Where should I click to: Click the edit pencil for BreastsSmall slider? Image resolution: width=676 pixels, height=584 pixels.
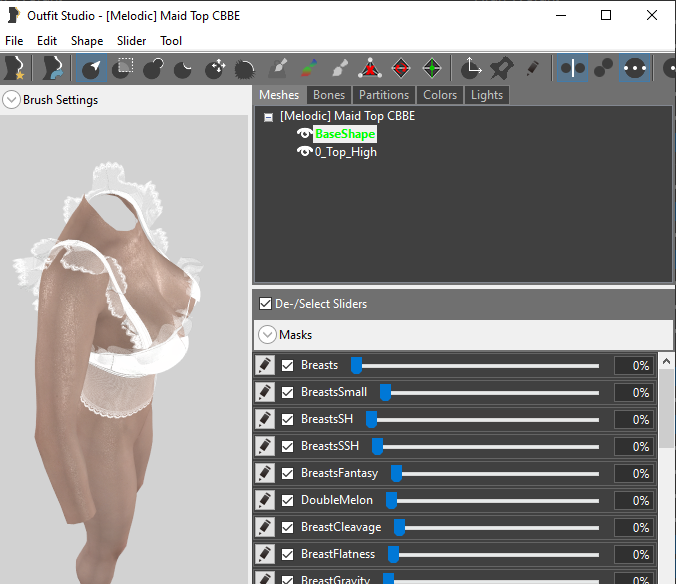pos(265,392)
